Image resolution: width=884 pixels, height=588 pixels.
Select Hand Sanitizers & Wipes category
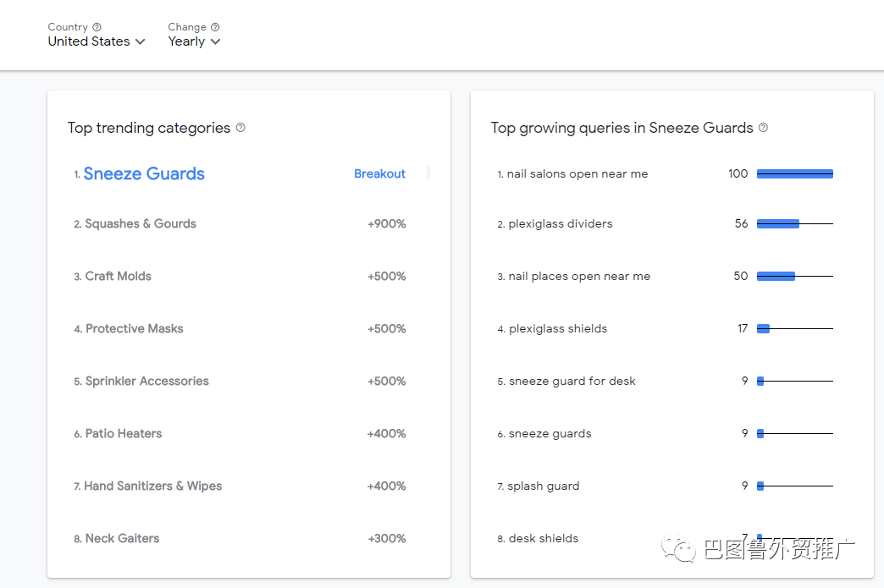152,486
